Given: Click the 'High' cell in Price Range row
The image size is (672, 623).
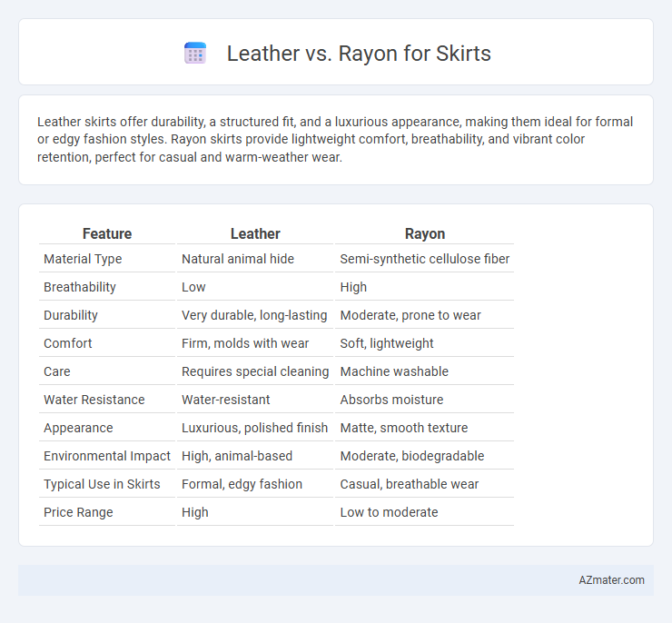Looking at the screenshot, I should pos(195,512).
